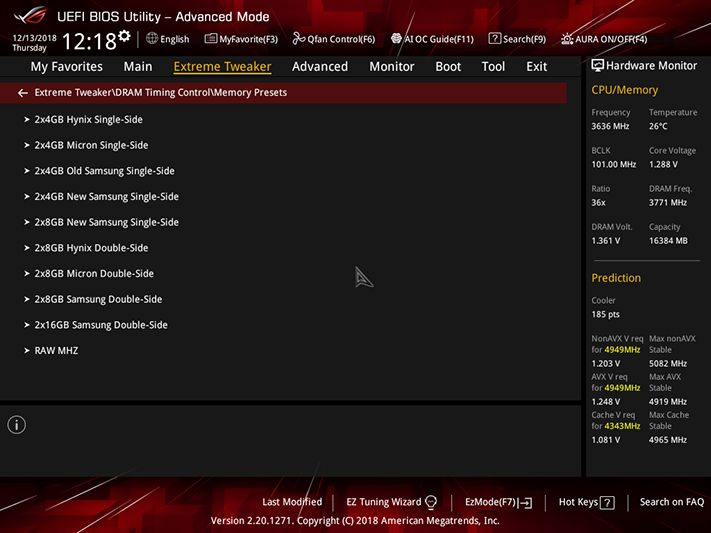Open the Search on FAQ link
Viewport: 711px width, 533px height.
coord(672,502)
